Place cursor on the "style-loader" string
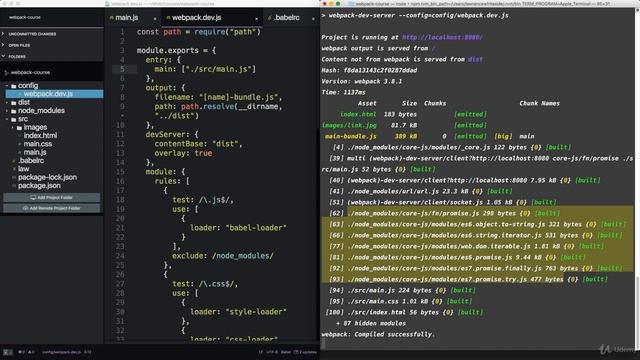This screenshot has width=640, height=360. click(x=256, y=312)
